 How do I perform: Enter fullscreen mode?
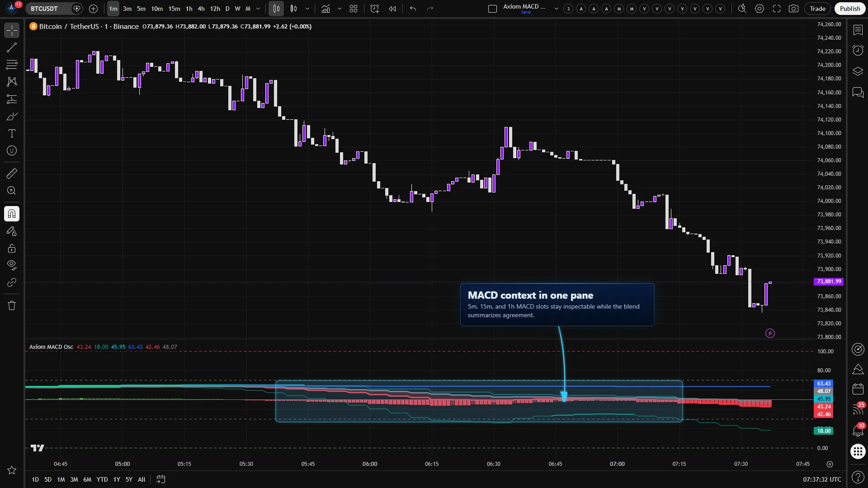pos(777,9)
